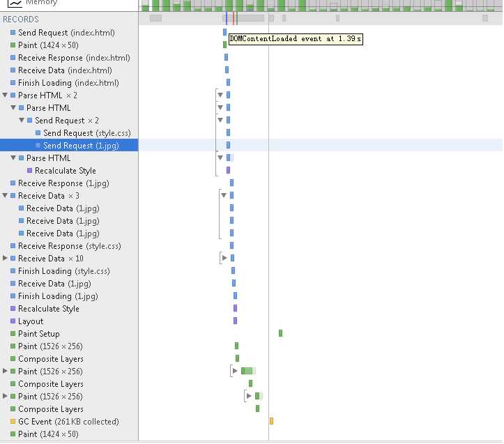Image resolution: width=504 pixels, height=444 pixels.
Task: Click the DOMContentLoaded event at 1.39 s tooltip
Action: coord(296,39)
